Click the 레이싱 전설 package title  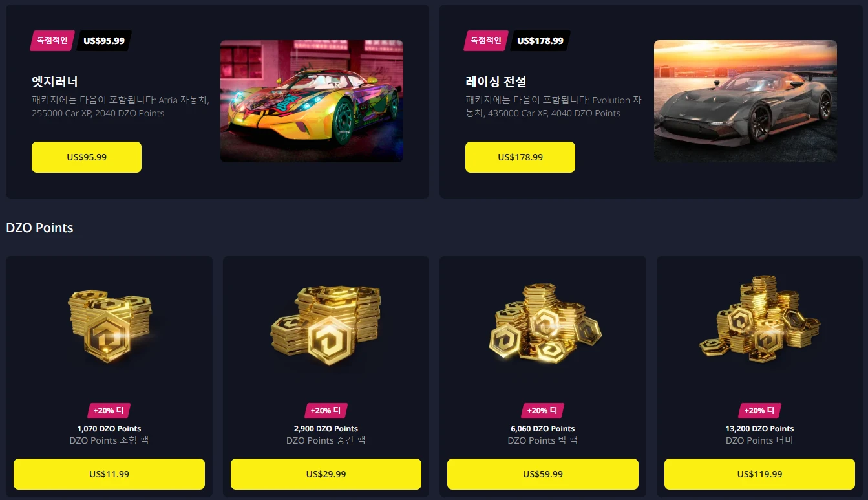pos(496,82)
